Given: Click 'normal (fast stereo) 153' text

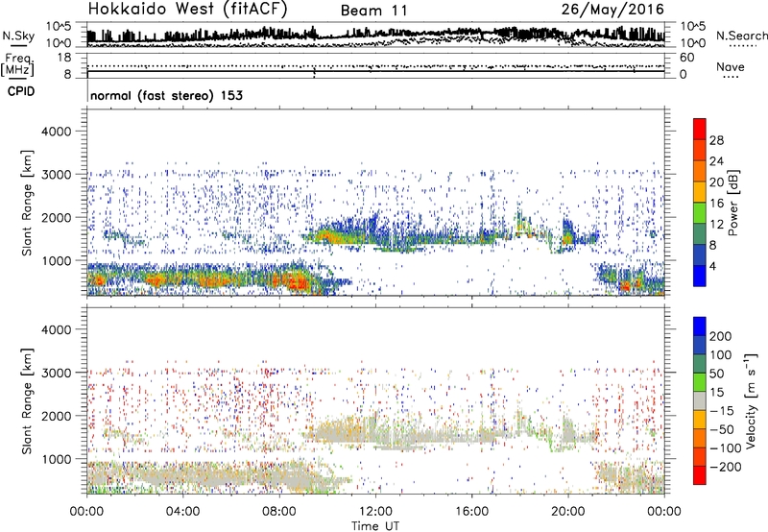Looking at the screenshot, I should pos(166,96).
